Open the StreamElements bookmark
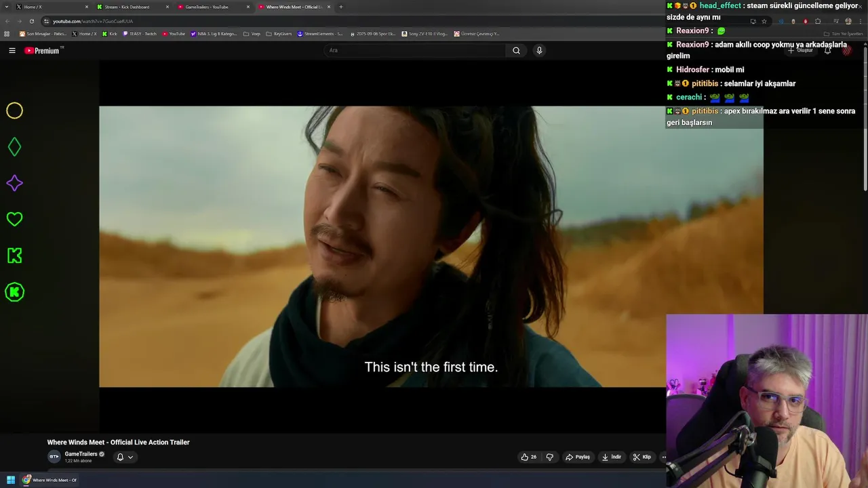The image size is (868, 488). pos(320,34)
